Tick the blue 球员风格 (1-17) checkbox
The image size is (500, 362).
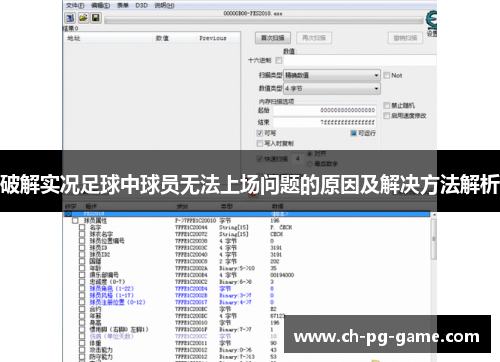tap(82, 295)
